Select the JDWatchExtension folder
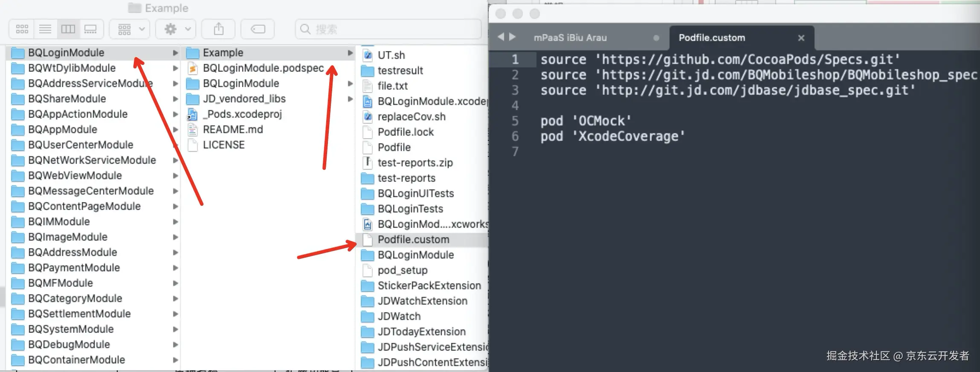 point(423,301)
